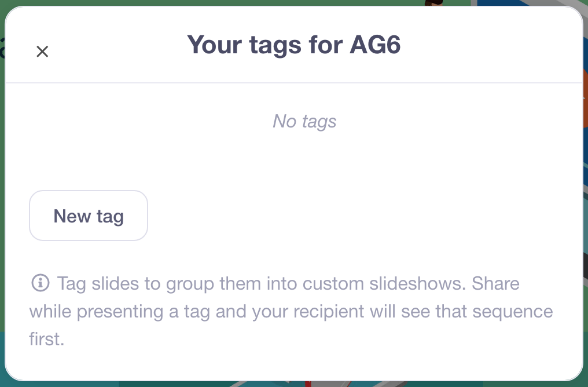Click the 'Your tags for AG6' heading
Image resolution: width=588 pixels, height=387 pixels.
click(x=293, y=45)
